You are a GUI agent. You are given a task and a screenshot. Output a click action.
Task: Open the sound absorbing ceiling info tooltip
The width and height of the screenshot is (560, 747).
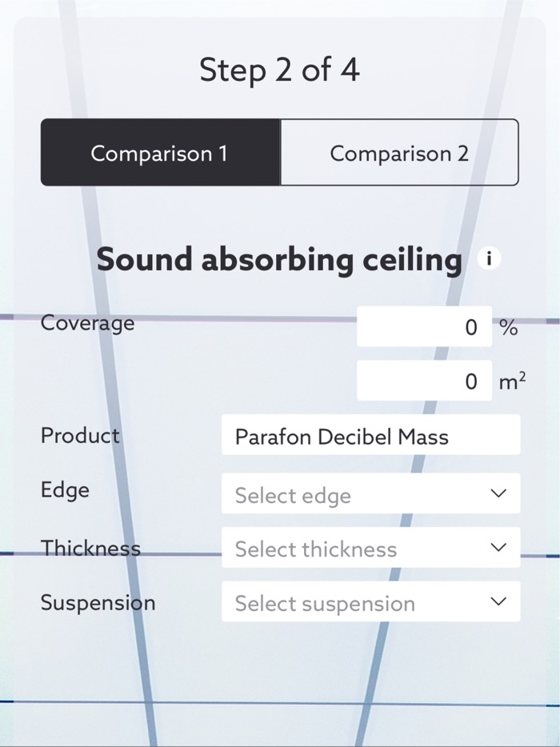(489, 258)
